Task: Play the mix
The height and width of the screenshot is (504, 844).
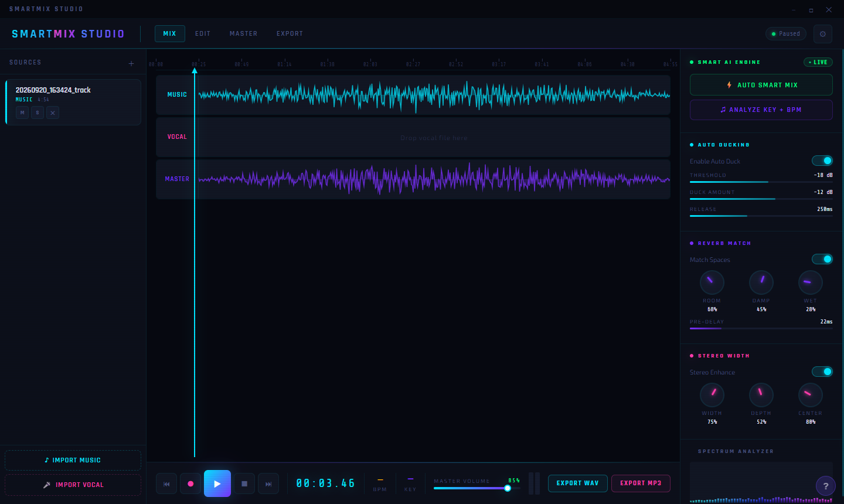Action: click(x=217, y=483)
